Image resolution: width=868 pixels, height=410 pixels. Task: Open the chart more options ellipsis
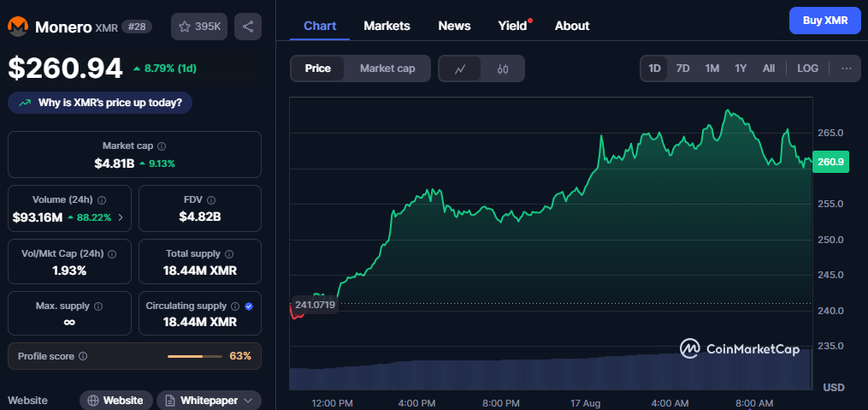(847, 68)
